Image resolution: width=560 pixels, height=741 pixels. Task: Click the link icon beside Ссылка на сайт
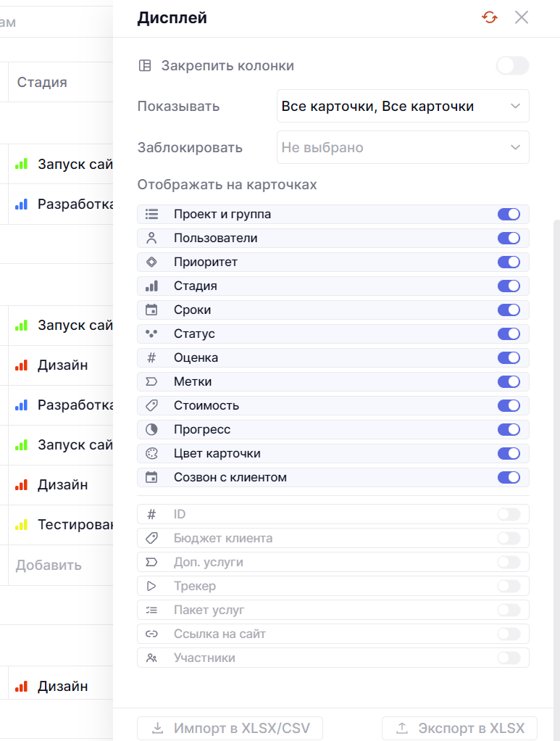[x=151, y=634]
